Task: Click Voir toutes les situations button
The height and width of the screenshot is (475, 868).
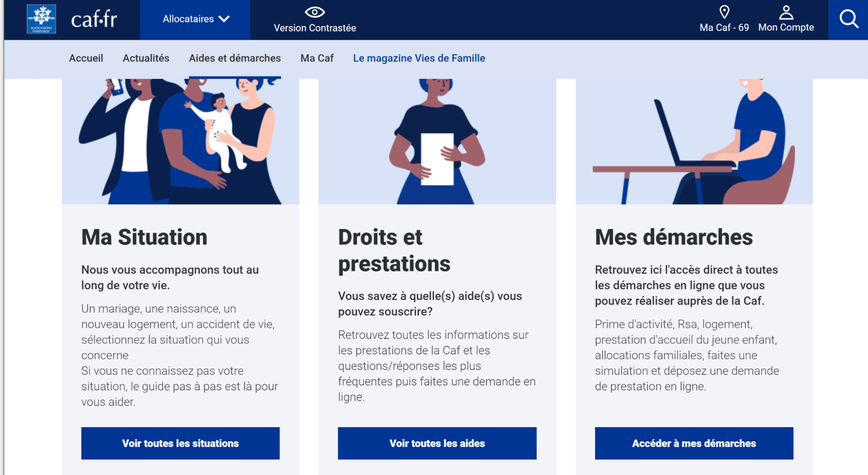Action: tap(180, 443)
